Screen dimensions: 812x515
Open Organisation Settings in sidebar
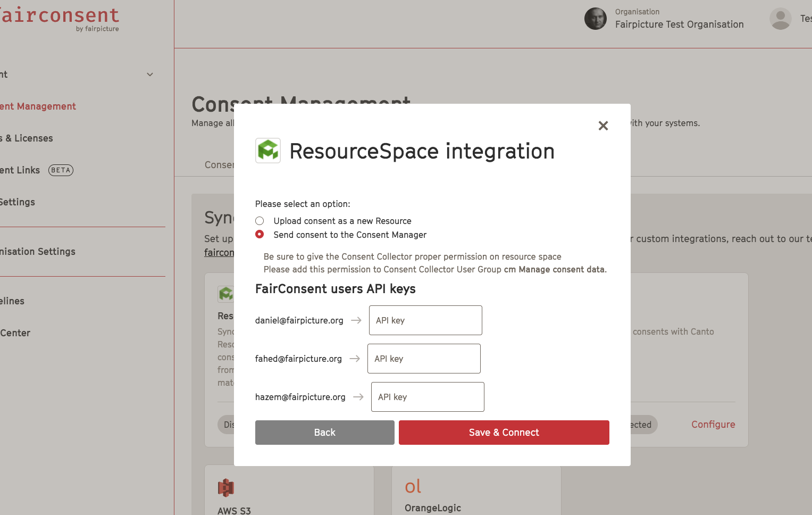point(38,252)
